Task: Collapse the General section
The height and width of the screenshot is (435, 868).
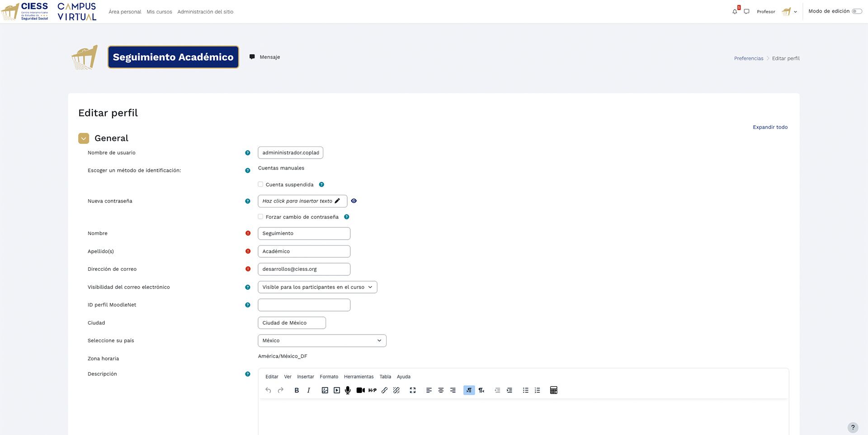Action: (x=84, y=138)
